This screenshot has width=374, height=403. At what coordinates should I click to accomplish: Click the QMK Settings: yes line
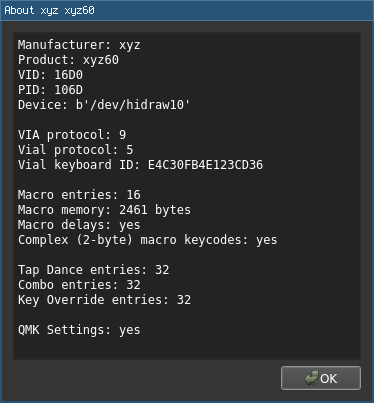[x=79, y=330]
